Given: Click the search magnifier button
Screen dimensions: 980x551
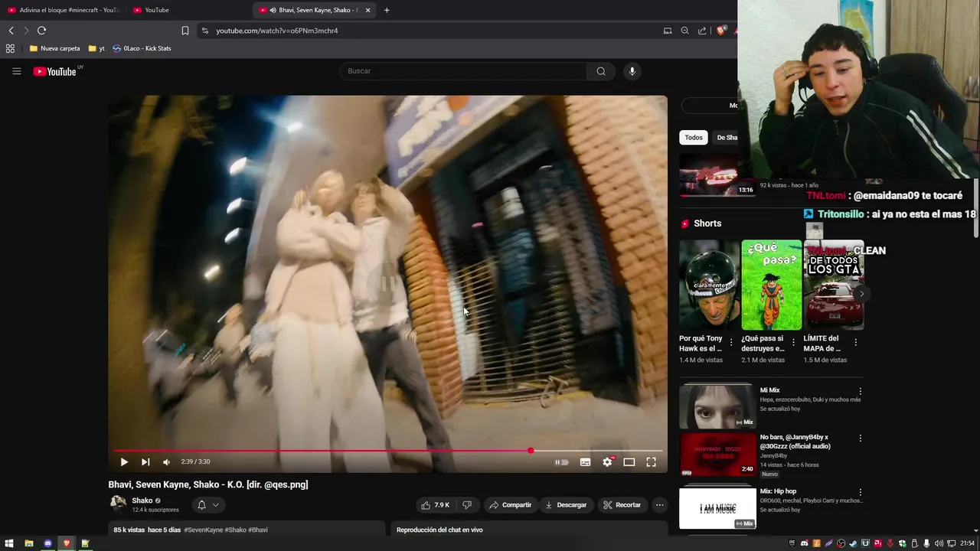Looking at the screenshot, I should click(x=601, y=71).
